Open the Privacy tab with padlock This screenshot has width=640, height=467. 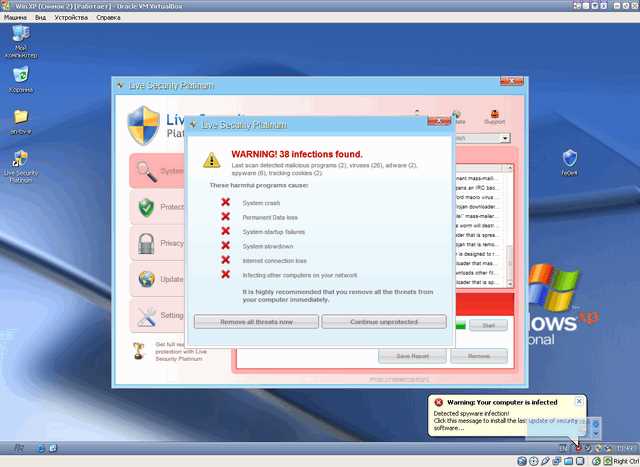[x=158, y=243]
